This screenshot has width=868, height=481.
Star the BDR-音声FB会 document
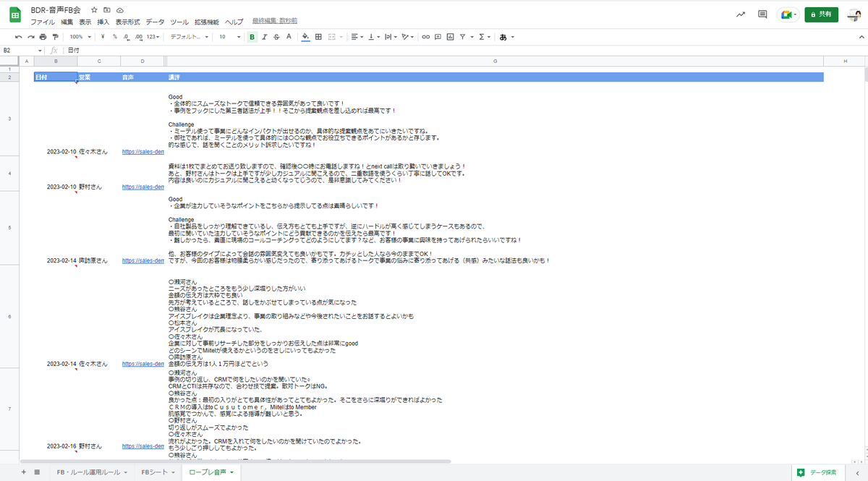[x=94, y=11]
